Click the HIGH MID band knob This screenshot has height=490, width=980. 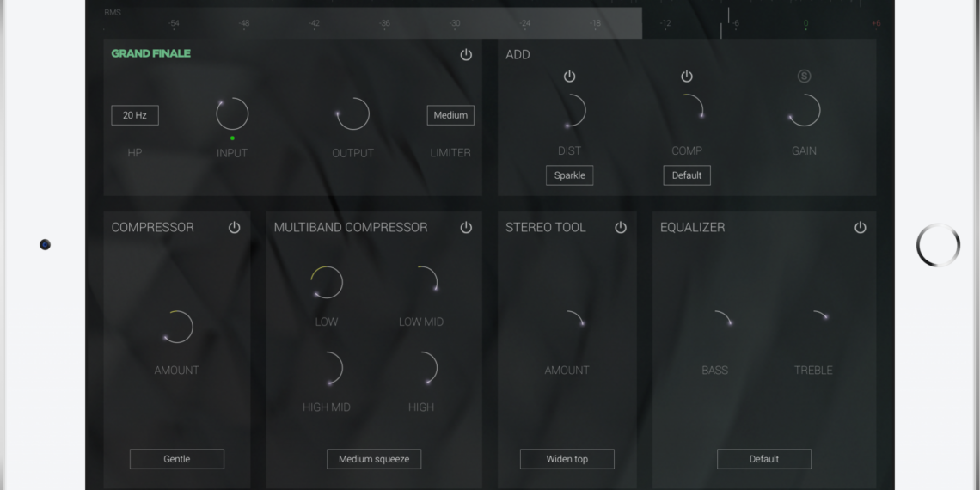327,368
